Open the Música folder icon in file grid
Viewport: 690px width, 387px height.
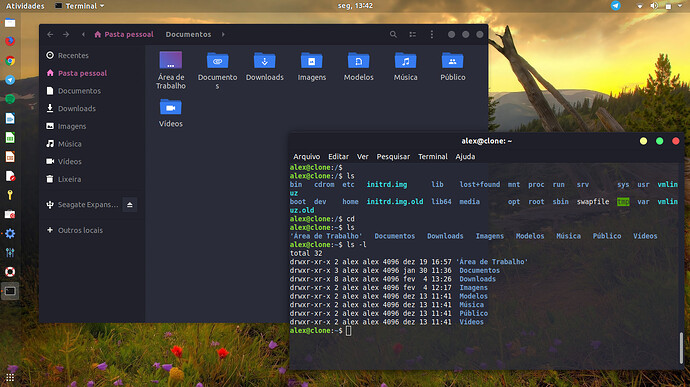point(405,60)
